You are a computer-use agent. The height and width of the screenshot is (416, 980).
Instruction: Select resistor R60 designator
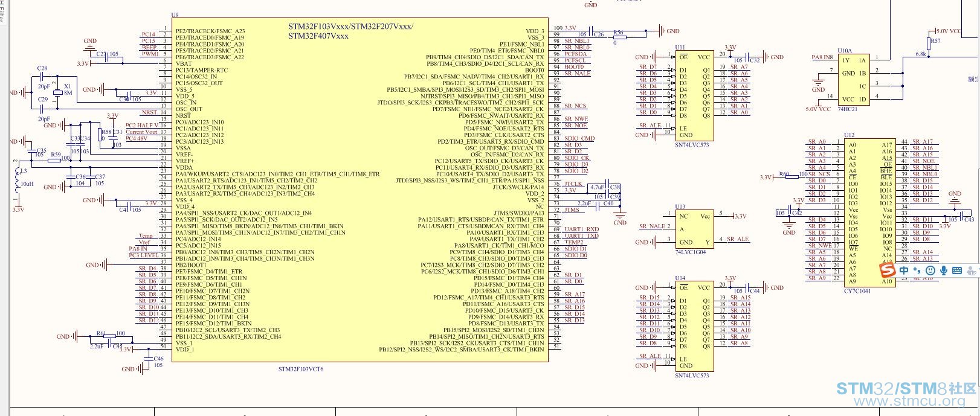tap(784, 174)
